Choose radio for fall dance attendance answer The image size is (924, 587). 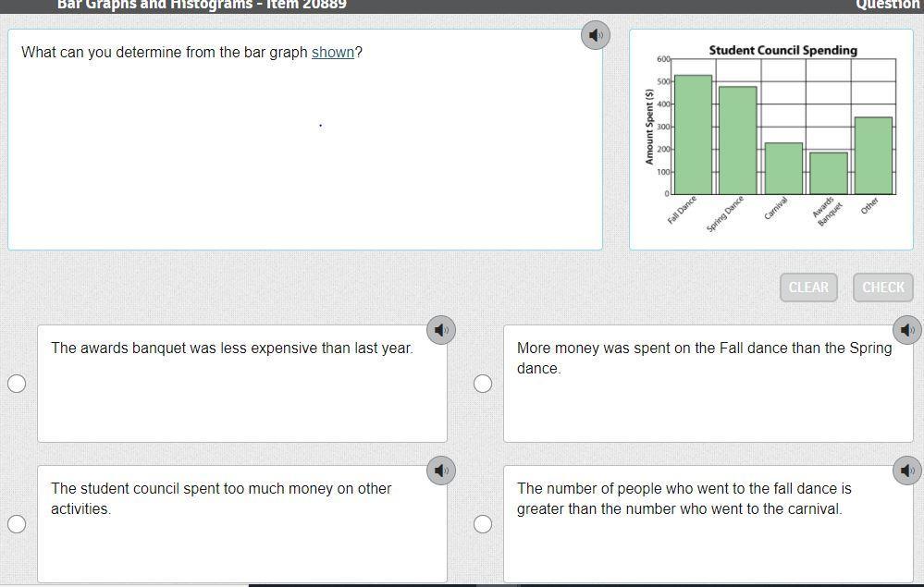click(483, 524)
